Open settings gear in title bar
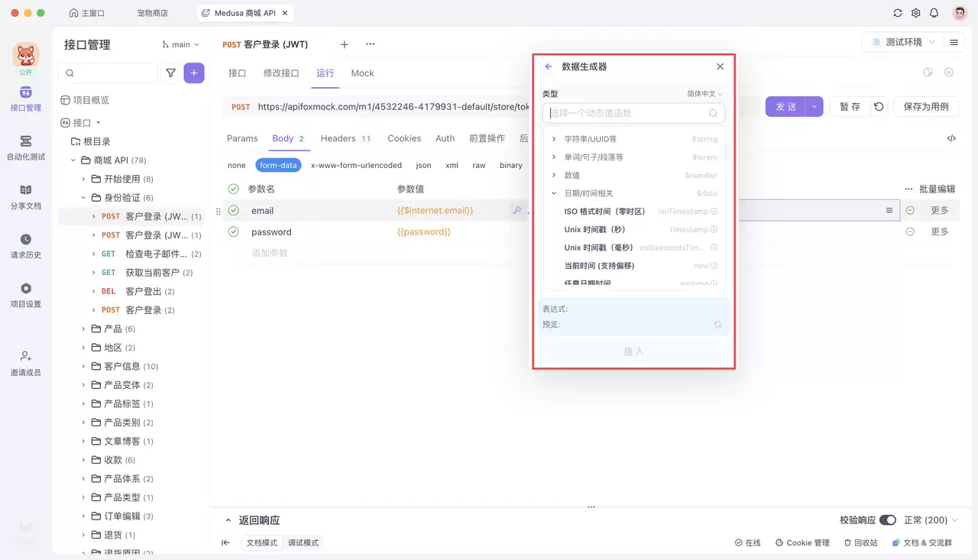978x560 pixels. (916, 13)
